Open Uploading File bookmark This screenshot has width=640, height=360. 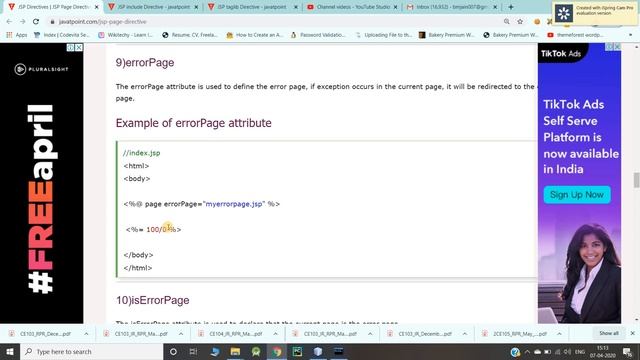[384, 35]
